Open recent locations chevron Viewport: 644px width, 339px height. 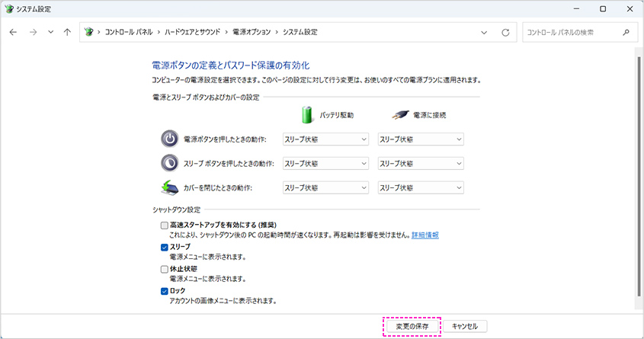pyautogui.click(x=50, y=33)
